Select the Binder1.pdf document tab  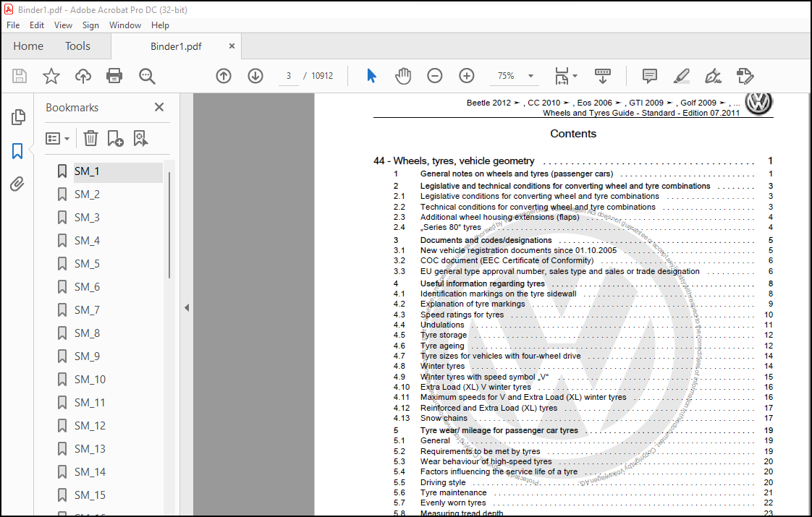[176, 46]
